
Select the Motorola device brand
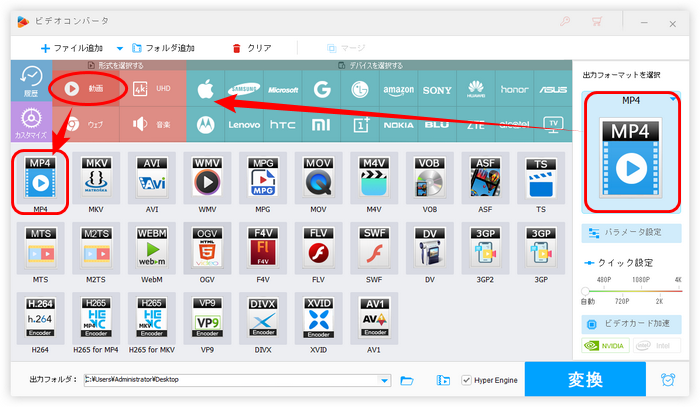coord(206,125)
